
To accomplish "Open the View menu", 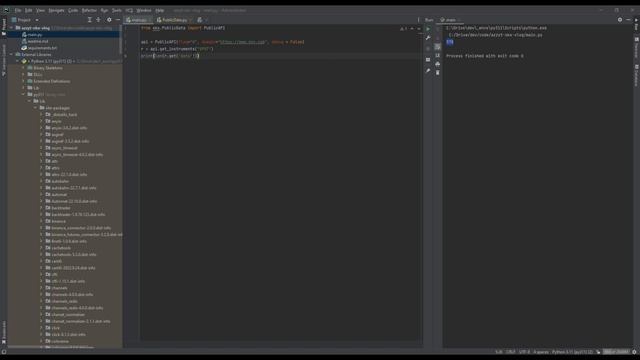I will pyautogui.click(x=40, y=10).
